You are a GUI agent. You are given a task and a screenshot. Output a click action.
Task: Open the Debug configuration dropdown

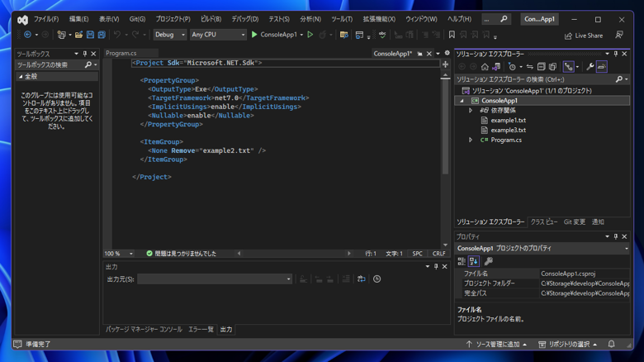(x=170, y=35)
